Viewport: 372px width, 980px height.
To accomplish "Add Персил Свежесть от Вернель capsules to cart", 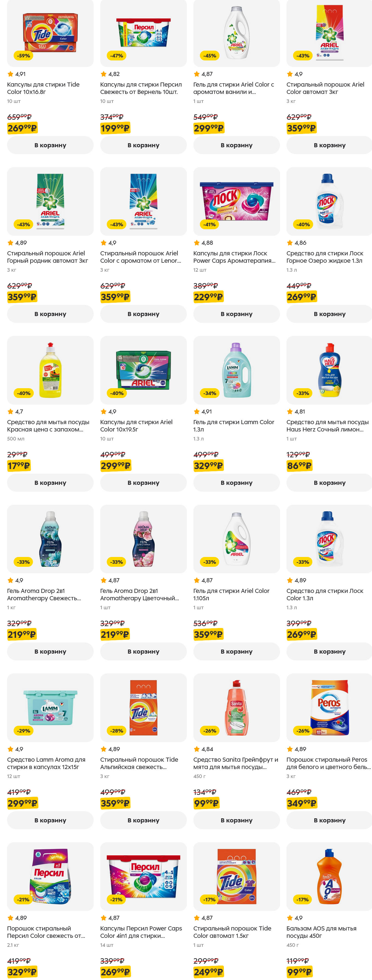I will [x=143, y=145].
